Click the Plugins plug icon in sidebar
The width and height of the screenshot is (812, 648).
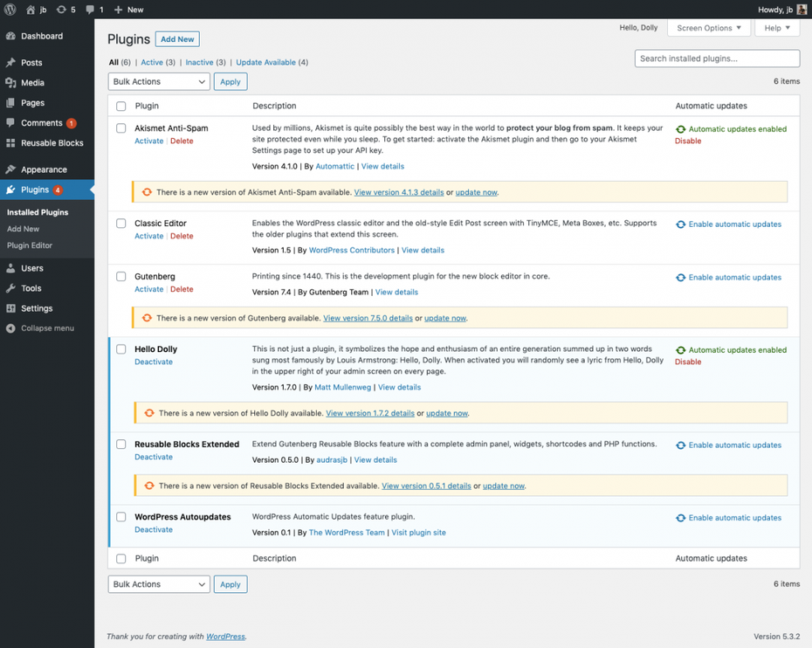tap(10, 190)
